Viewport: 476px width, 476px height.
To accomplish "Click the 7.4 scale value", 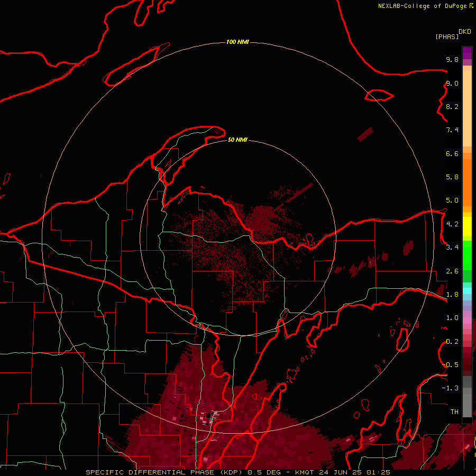I will pos(452,130).
